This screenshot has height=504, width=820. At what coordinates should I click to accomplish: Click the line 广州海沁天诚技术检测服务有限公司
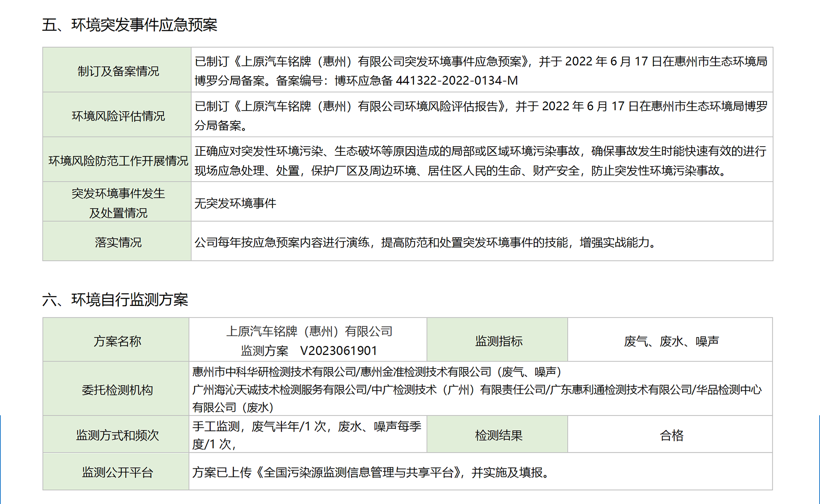(x=477, y=389)
